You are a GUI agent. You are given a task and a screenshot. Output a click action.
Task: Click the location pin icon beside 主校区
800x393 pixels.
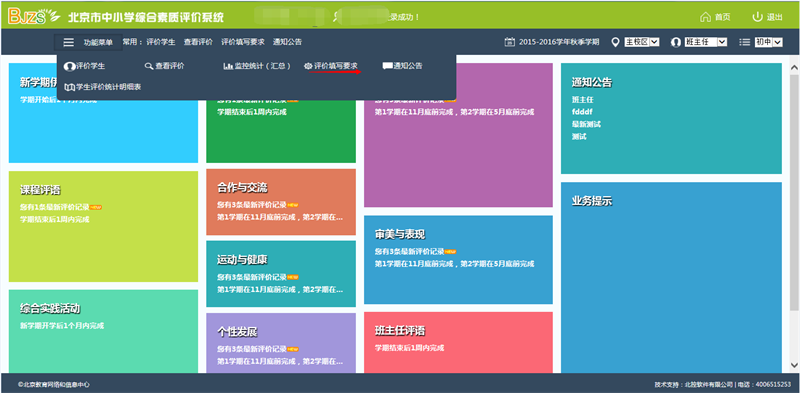615,42
